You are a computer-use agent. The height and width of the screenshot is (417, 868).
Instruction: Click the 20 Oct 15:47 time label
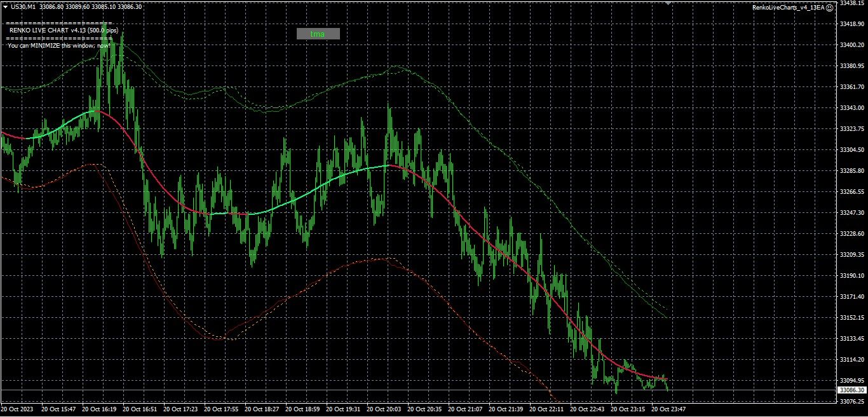(x=58, y=410)
